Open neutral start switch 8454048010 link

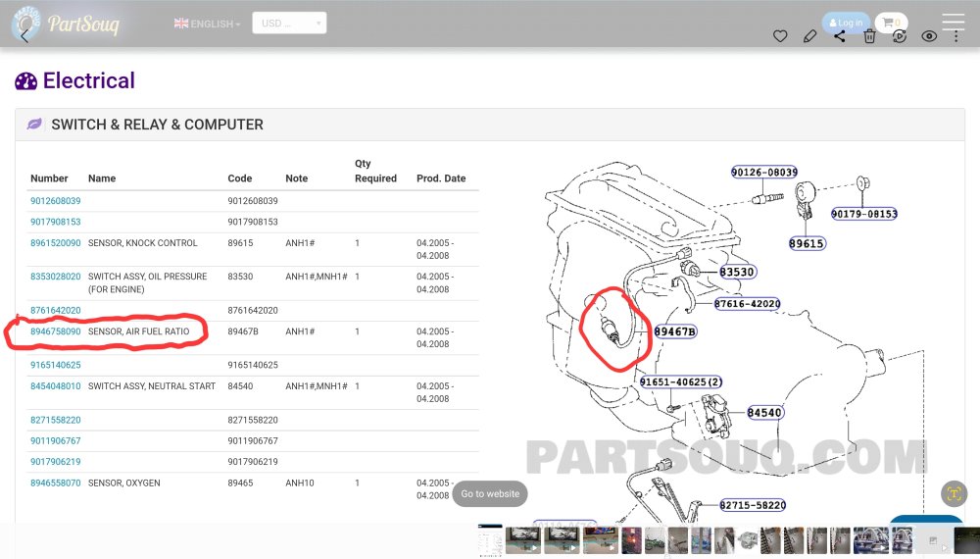point(56,386)
